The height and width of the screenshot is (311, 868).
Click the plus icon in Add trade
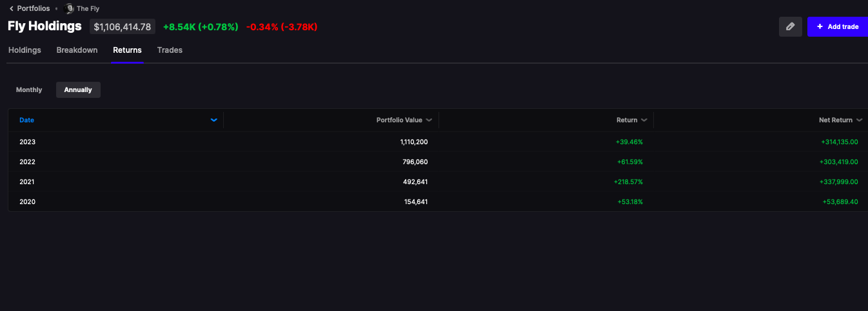(820, 26)
